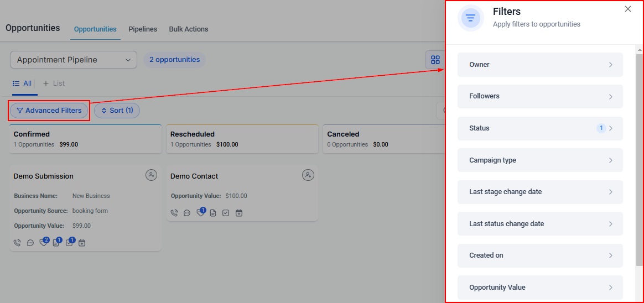Image resolution: width=644 pixels, height=303 pixels.
Task: Expand the Owner filter
Action: coord(540,65)
